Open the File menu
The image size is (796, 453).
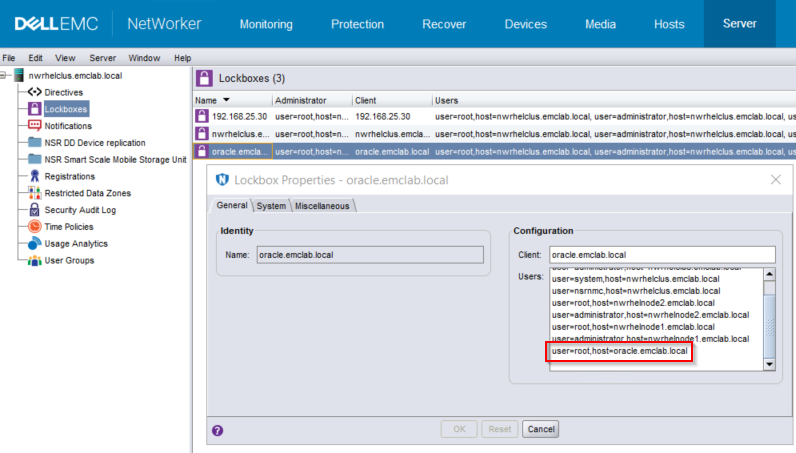9,58
